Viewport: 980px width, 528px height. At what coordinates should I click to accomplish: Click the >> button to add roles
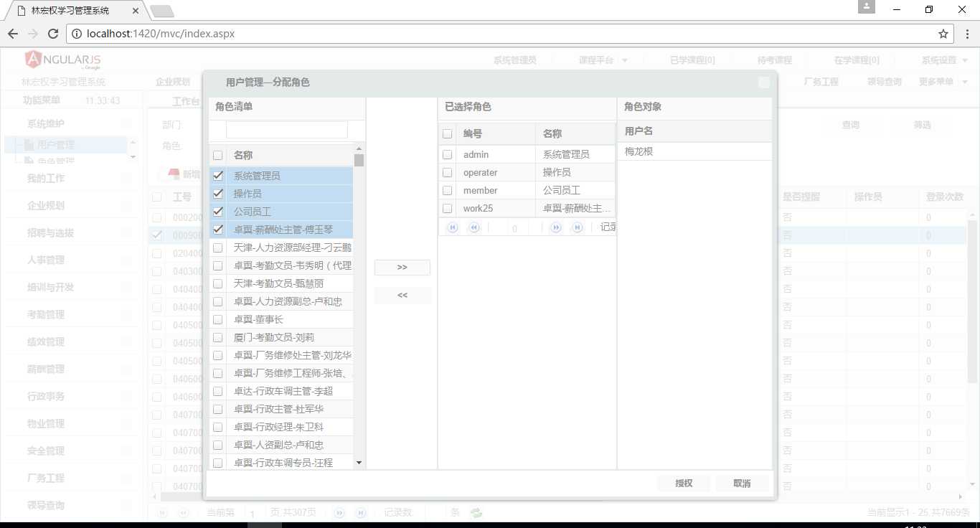click(402, 267)
